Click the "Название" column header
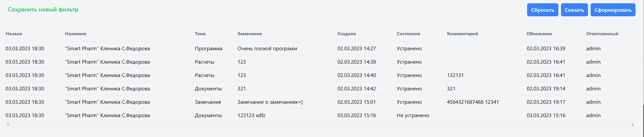Screen dimensions: 644x137 pos(76,34)
